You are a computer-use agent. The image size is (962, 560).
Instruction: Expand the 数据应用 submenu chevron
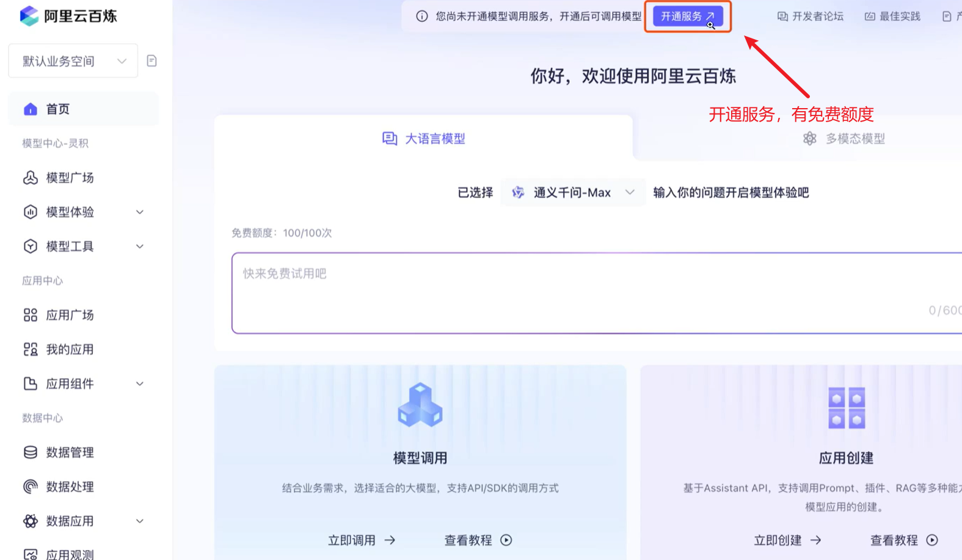tap(140, 521)
